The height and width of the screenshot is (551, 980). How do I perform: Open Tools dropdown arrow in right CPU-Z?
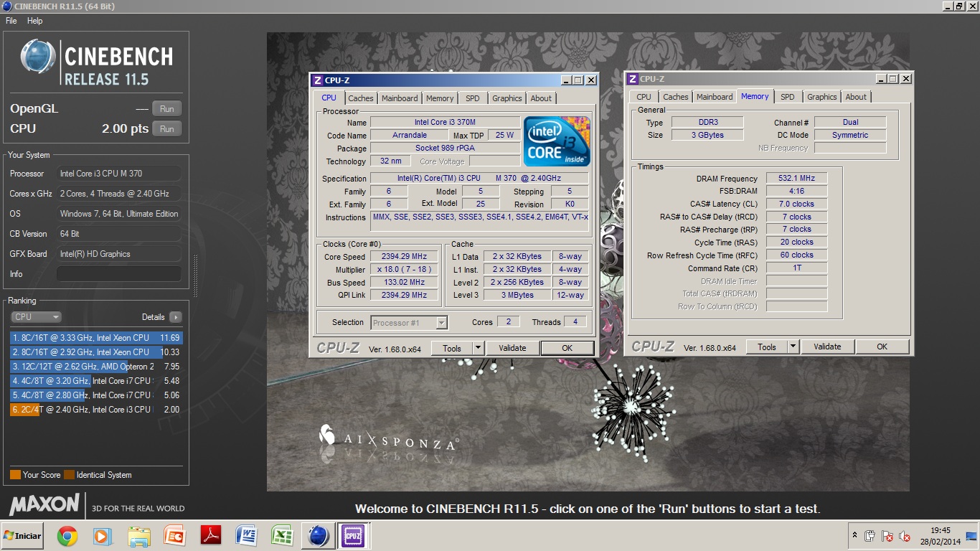click(793, 347)
